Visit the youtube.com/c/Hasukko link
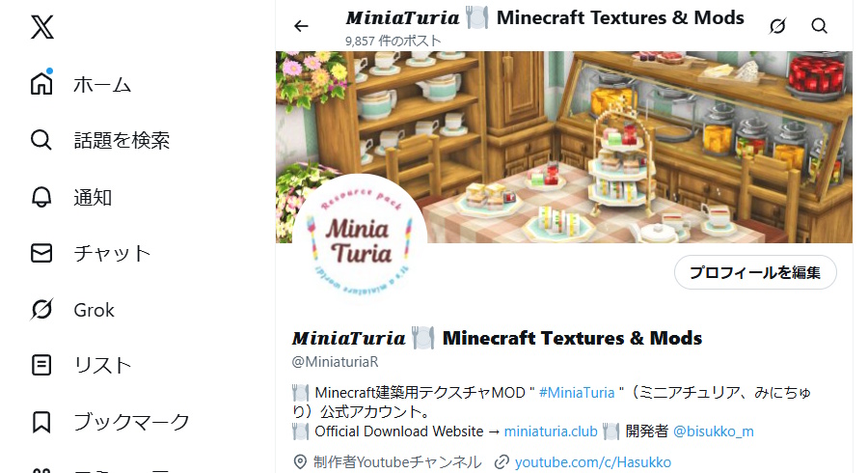868x473 pixels. click(x=592, y=462)
